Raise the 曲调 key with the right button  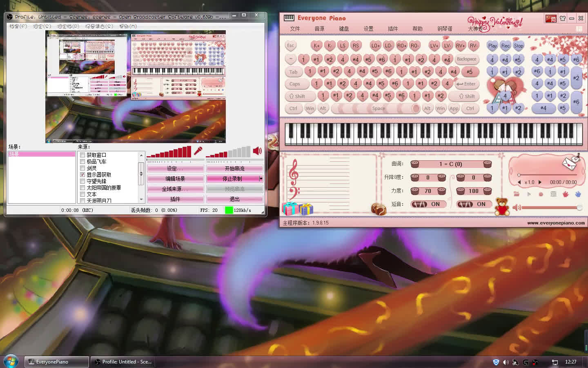487,164
